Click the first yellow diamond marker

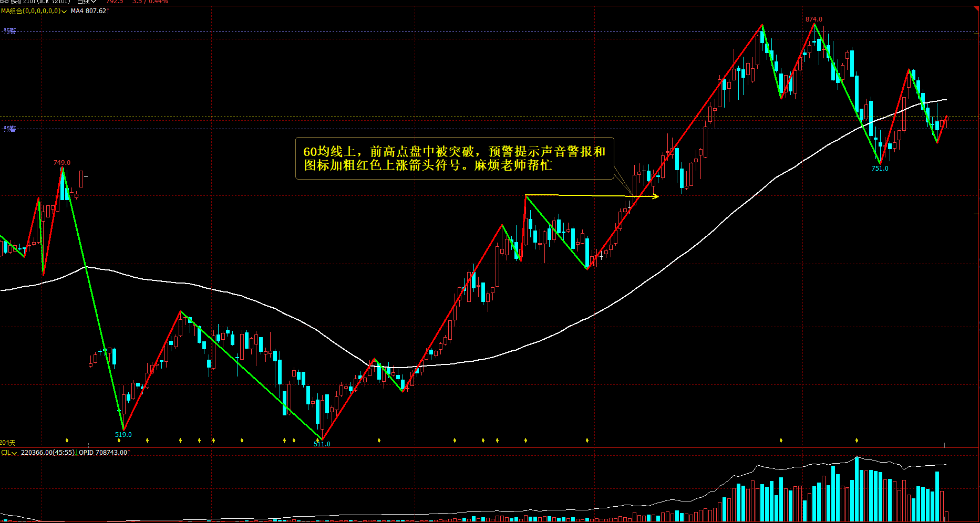(x=67, y=440)
